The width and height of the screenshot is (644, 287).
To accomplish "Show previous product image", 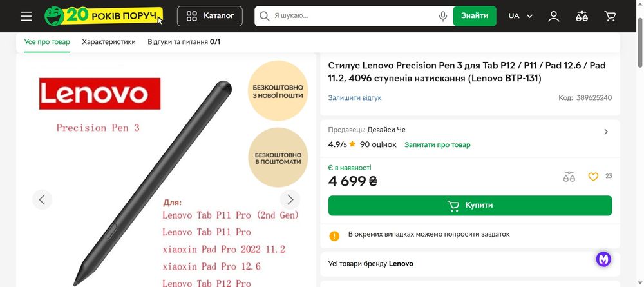I will pyautogui.click(x=42, y=199).
